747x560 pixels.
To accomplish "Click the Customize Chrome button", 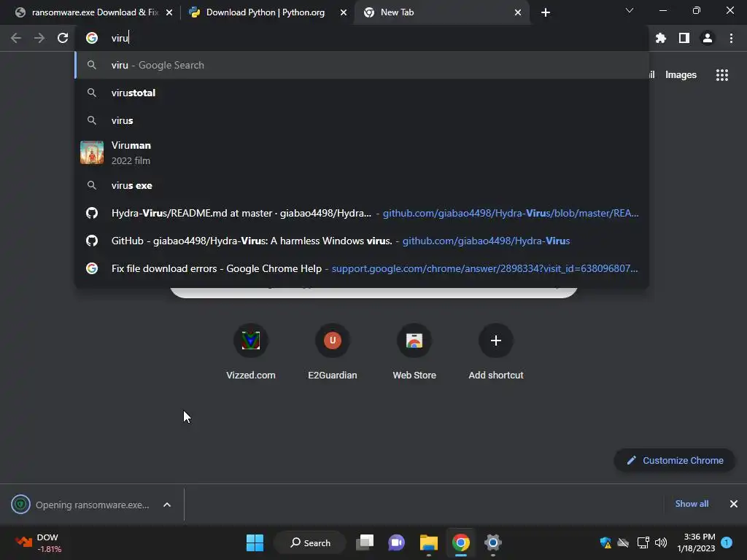I will coord(674,461).
